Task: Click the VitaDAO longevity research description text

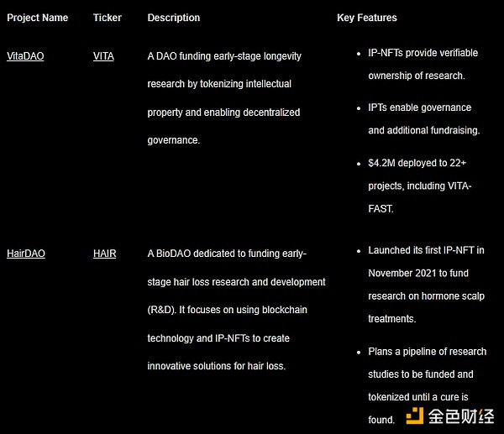Action: pos(224,98)
